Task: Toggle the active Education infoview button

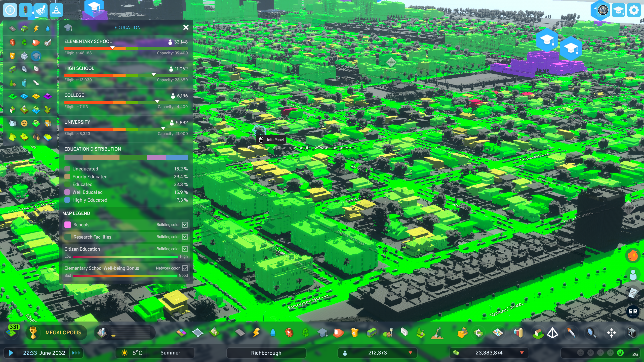Action: (36, 56)
